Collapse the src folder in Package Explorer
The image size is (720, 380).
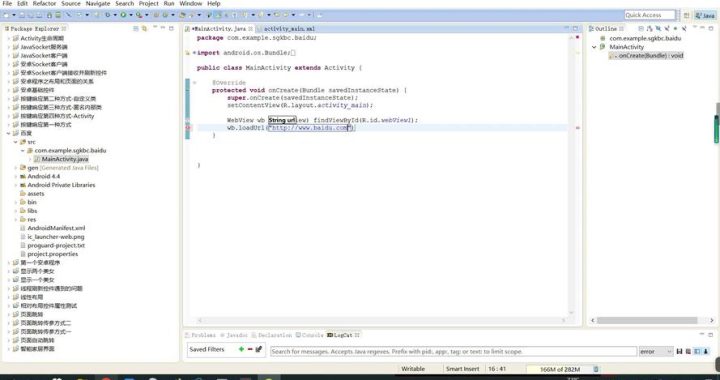pyautogui.click(x=16, y=142)
